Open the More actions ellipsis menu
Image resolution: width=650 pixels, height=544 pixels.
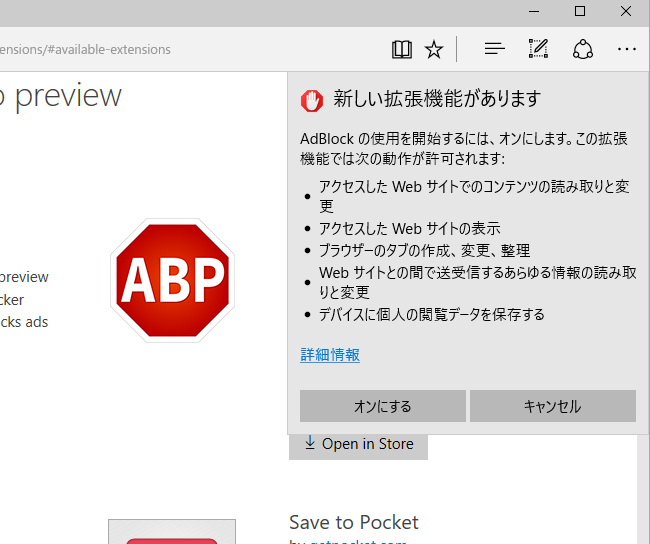click(x=626, y=49)
